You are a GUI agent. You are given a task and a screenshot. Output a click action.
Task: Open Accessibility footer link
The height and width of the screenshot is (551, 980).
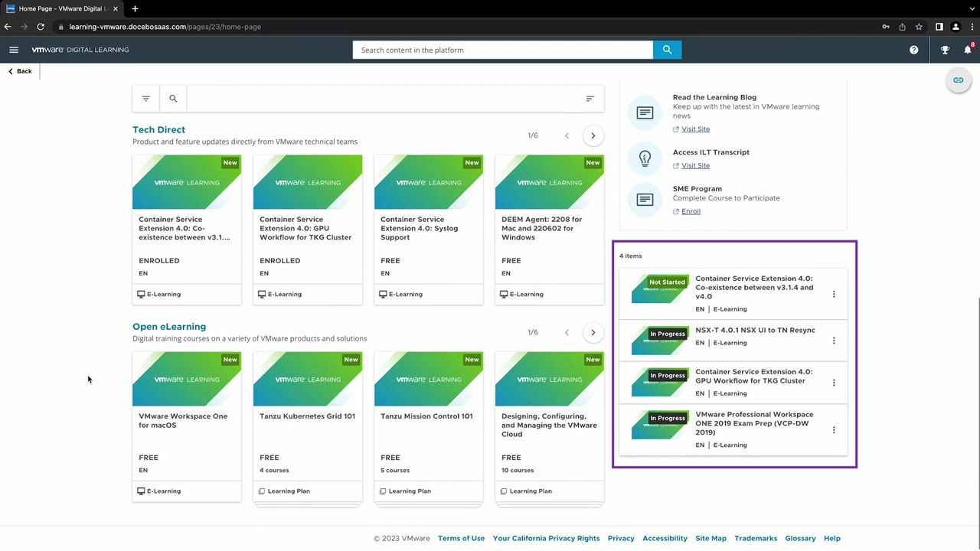point(665,538)
